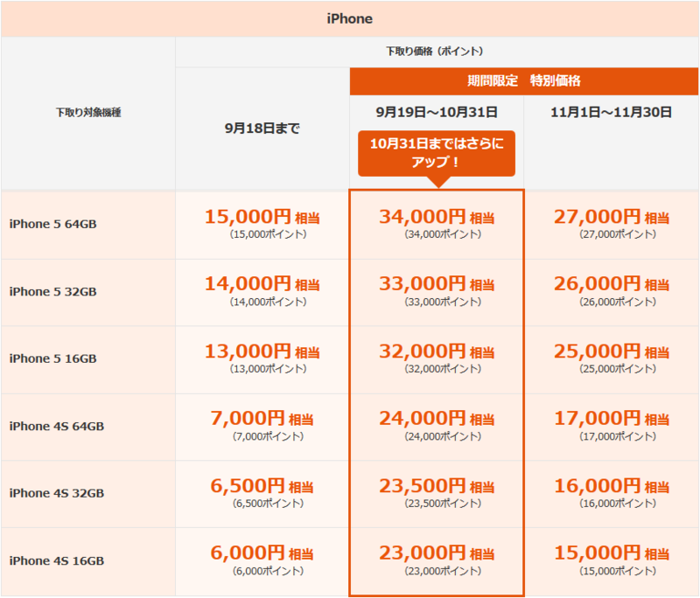Click the "23,000円相当" price
Screen dimensions: 700x598
pos(437,553)
